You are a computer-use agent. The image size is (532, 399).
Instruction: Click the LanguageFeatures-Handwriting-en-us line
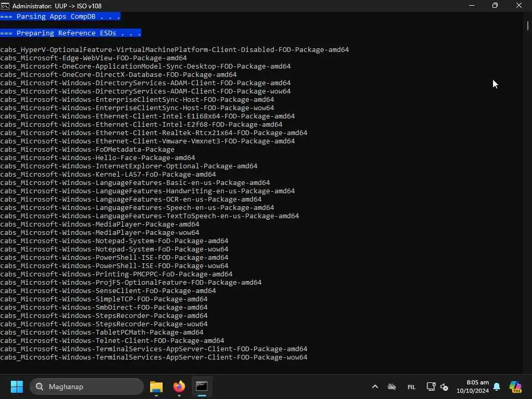[148, 191]
